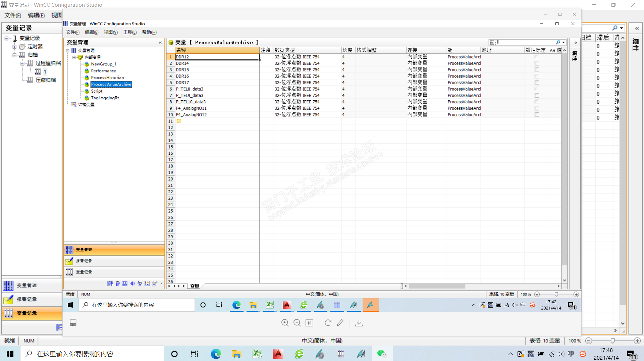The width and height of the screenshot is (644, 361).
Task: Collapse the 变量管理 navigation pane
Action: 160,43
